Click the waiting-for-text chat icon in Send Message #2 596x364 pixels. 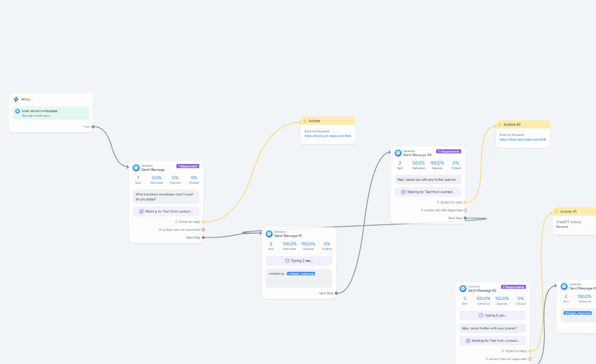tap(468, 341)
